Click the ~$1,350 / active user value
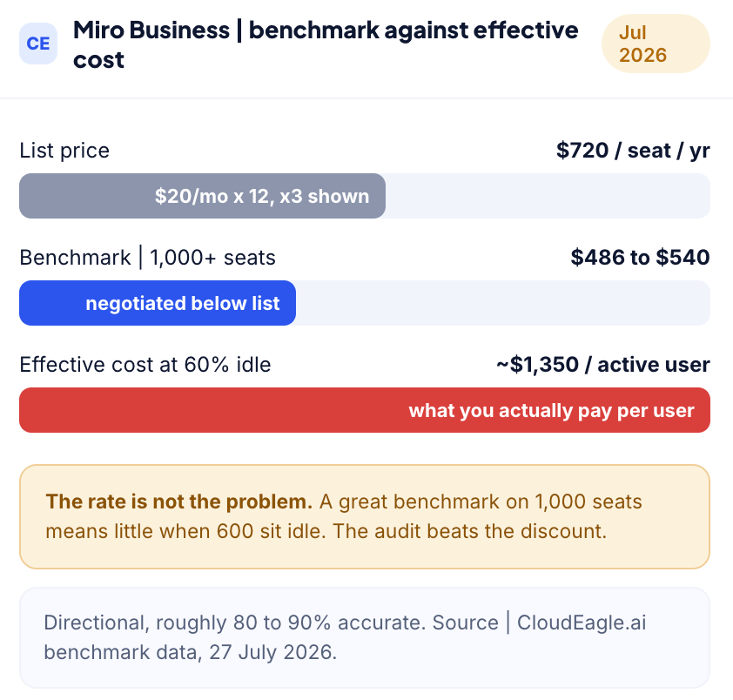The height and width of the screenshot is (700, 733). point(603,365)
